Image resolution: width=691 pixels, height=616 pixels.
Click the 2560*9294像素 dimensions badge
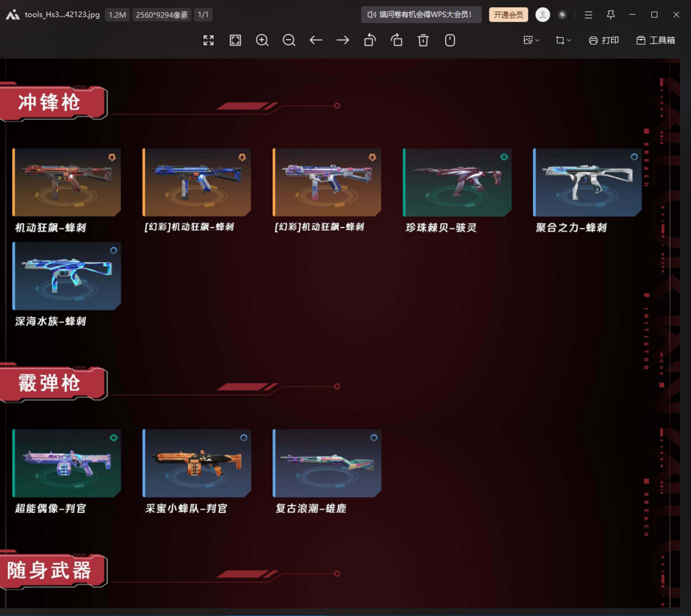click(162, 15)
